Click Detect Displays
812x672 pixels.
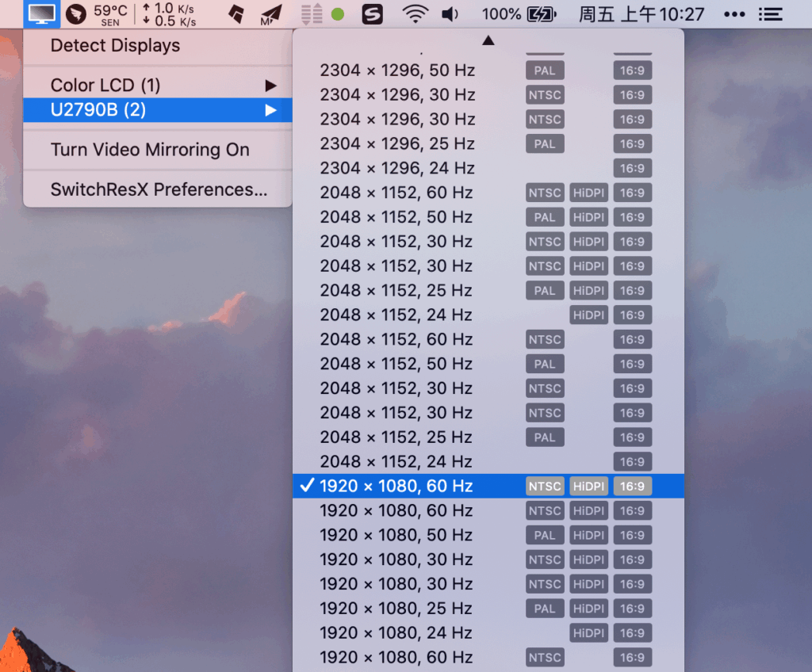[x=116, y=46]
